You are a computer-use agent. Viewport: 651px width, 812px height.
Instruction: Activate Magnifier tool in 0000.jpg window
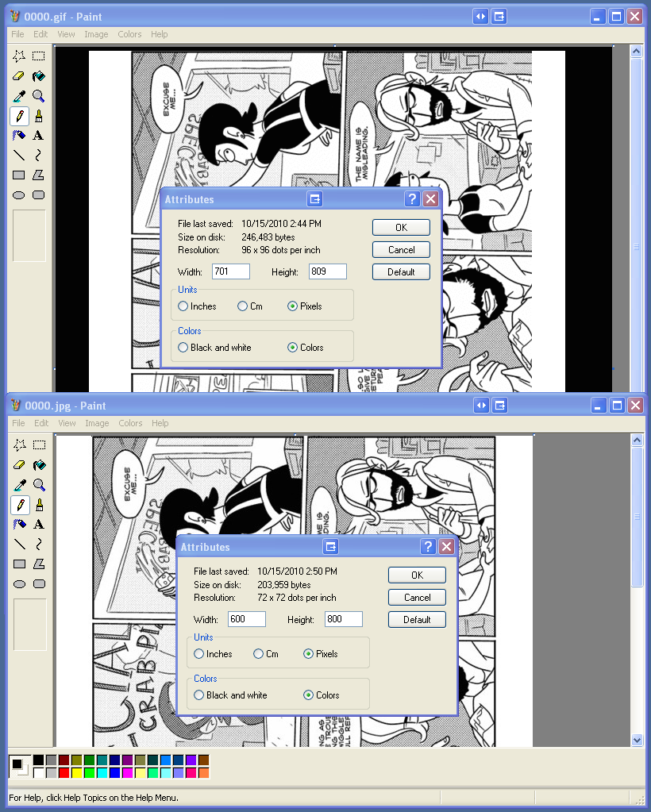40,485
